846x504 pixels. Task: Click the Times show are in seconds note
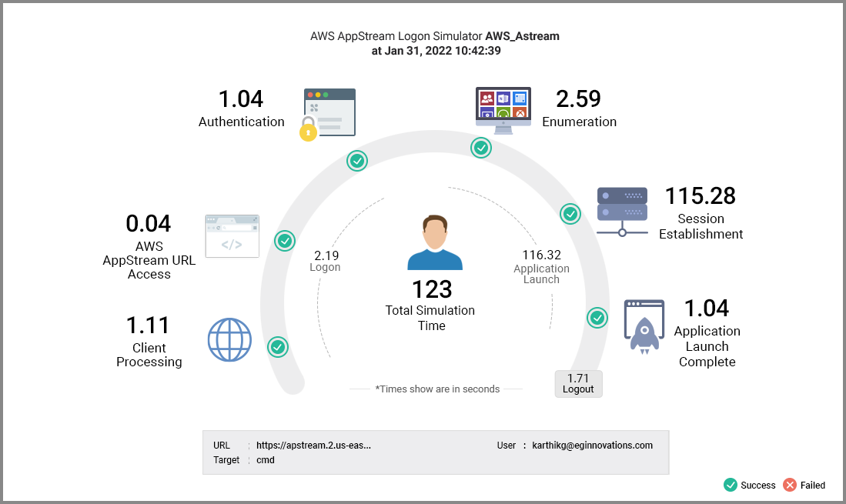[x=437, y=389]
